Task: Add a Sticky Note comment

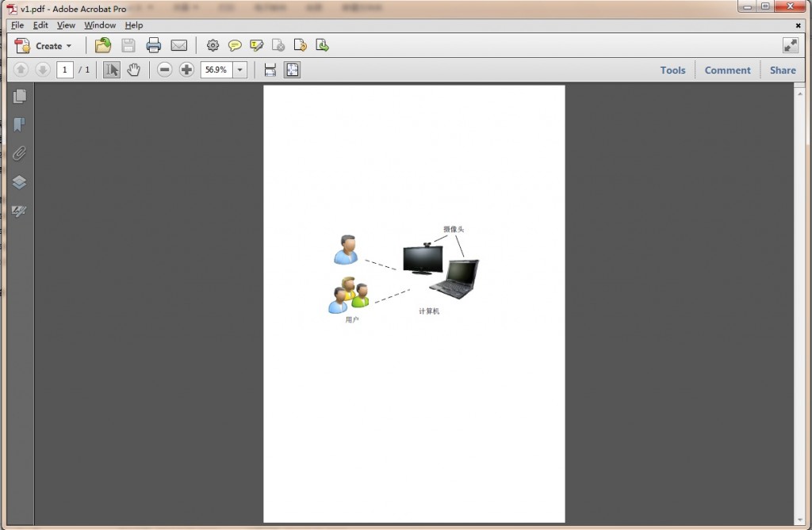Action: pos(234,45)
